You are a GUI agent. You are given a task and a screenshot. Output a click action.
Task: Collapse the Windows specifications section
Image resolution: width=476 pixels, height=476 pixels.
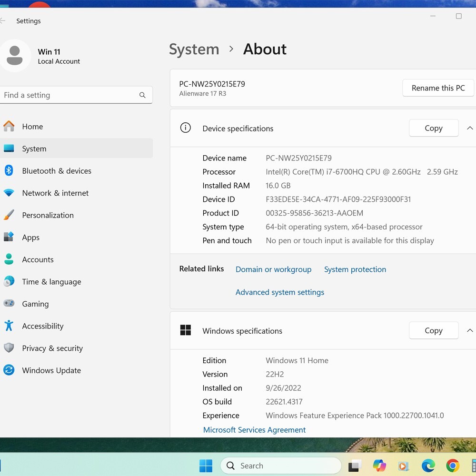point(470,330)
